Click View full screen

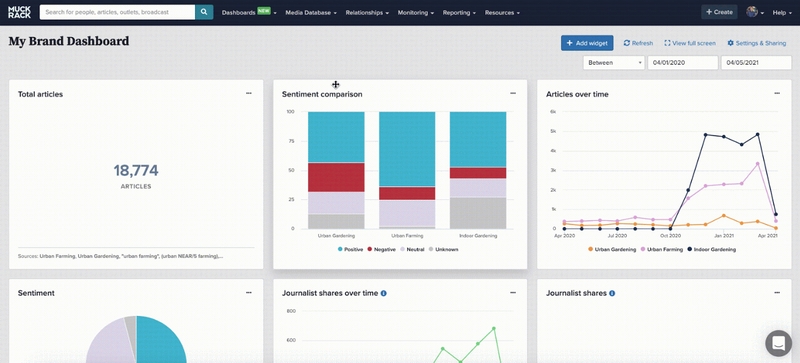point(690,43)
